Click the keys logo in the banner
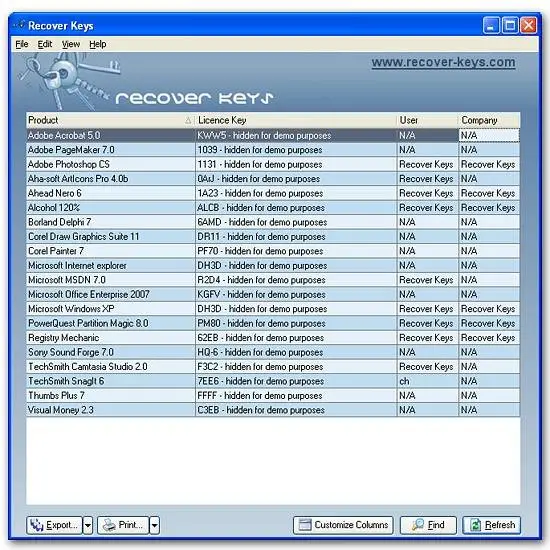The width and height of the screenshot is (550, 550). 67,81
